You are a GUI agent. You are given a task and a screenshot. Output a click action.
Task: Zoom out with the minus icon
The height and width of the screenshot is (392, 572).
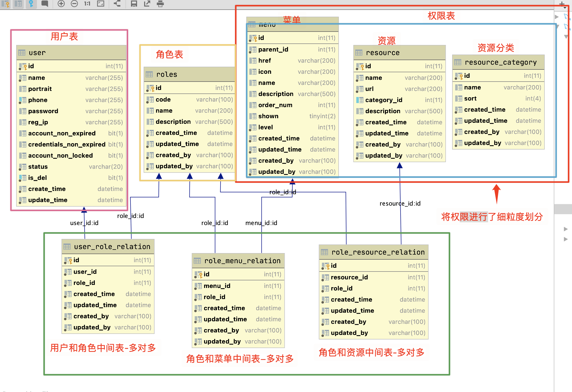pos(74,4)
